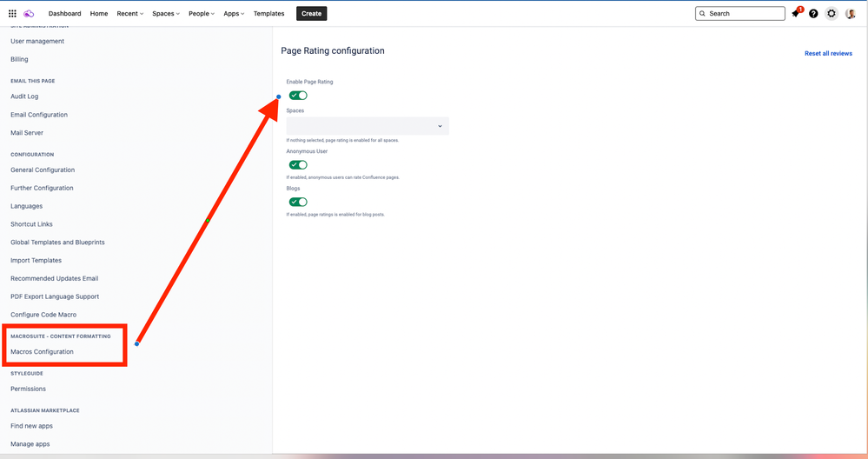Viewport: 868px width, 459px height.
Task: Open Audit Log in sidebar
Action: point(24,96)
